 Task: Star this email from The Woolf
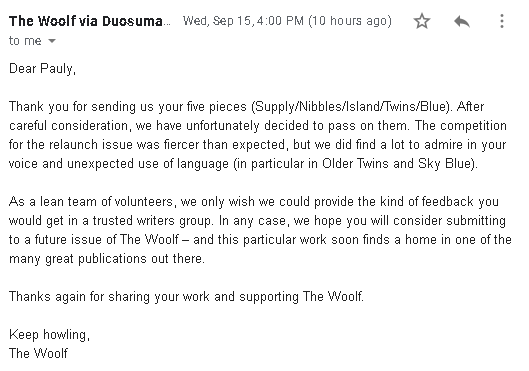pyautogui.click(x=422, y=21)
